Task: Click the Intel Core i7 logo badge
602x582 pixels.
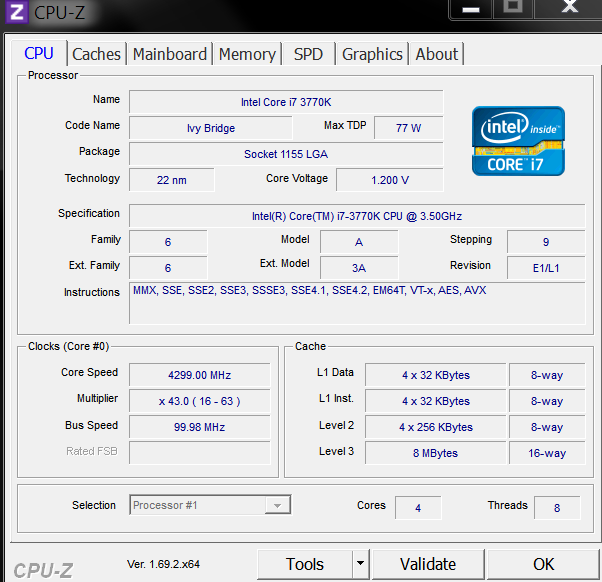Action: [x=518, y=141]
